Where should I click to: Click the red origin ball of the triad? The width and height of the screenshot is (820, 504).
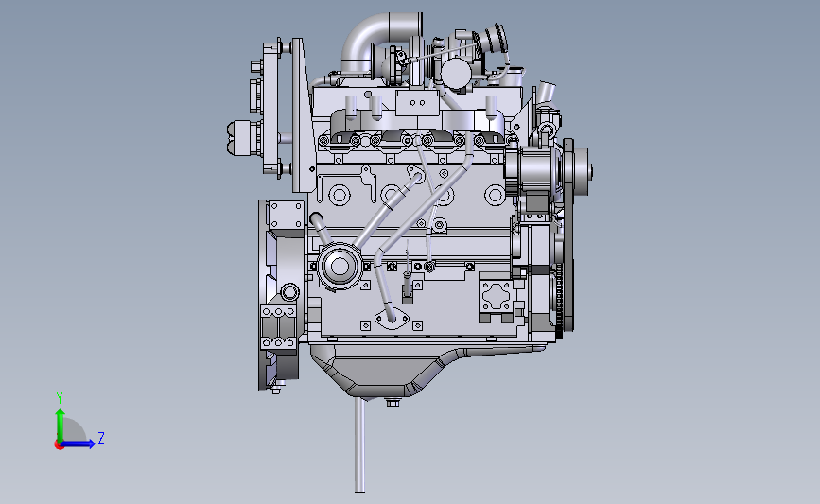click(x=59, y=445)
